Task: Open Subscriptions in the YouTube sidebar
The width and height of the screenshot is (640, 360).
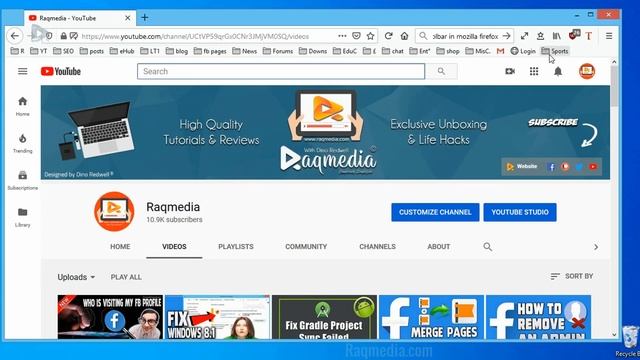Action: pos(22,180)
